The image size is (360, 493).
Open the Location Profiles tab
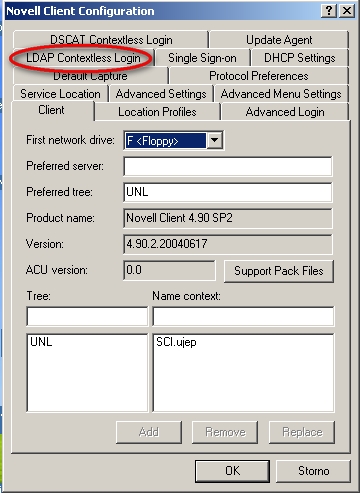(157, 112)
